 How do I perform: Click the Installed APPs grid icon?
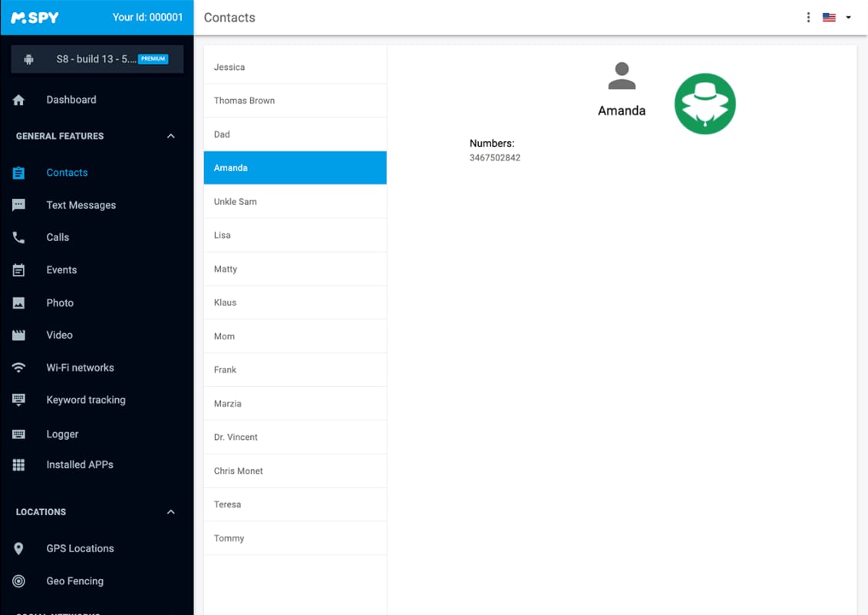pyautogui.click(x=18, y=465)
